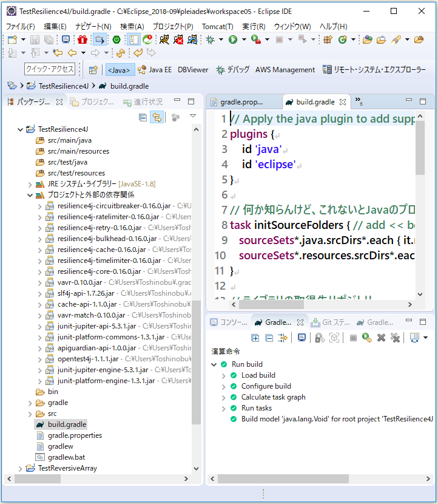The height and width of the screenshot is (504, 438).
Task: Click the red X remove execution icon
Action: coord(381,338)
